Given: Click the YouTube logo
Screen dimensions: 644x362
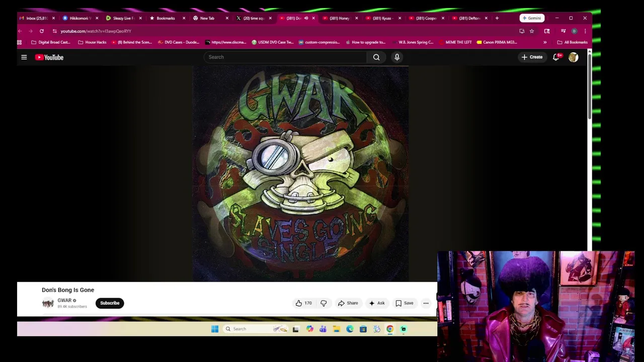Looking at the screenshot, I should click(49, 57).
